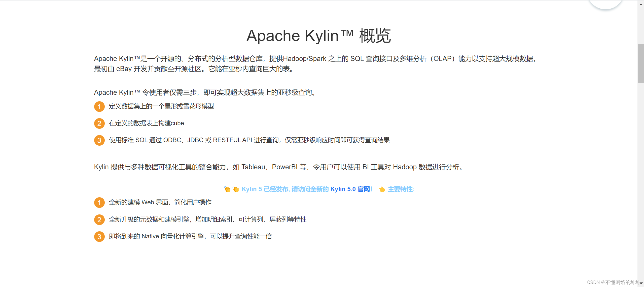Click the second clapping hands emoji
The height and width of the screenshot is (287, 644).
(x=236, y=189)
